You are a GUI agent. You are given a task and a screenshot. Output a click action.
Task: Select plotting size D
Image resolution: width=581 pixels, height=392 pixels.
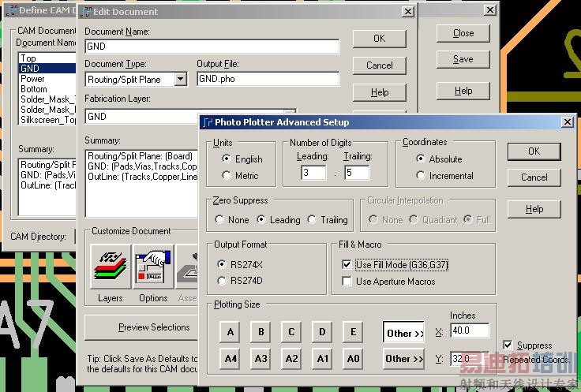(x=322, y=332)
